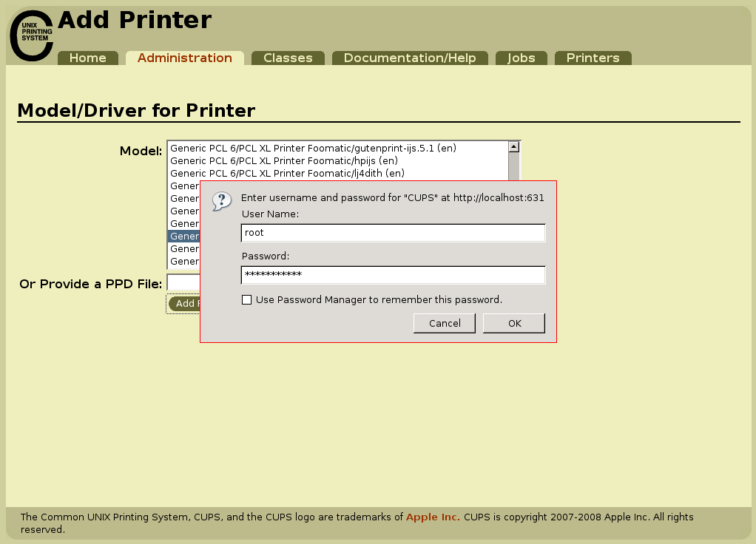Image resolution: width=756 pixels, height=544 pixels.
Task: Click the question mark icon in the dialog
Action: 220,200
